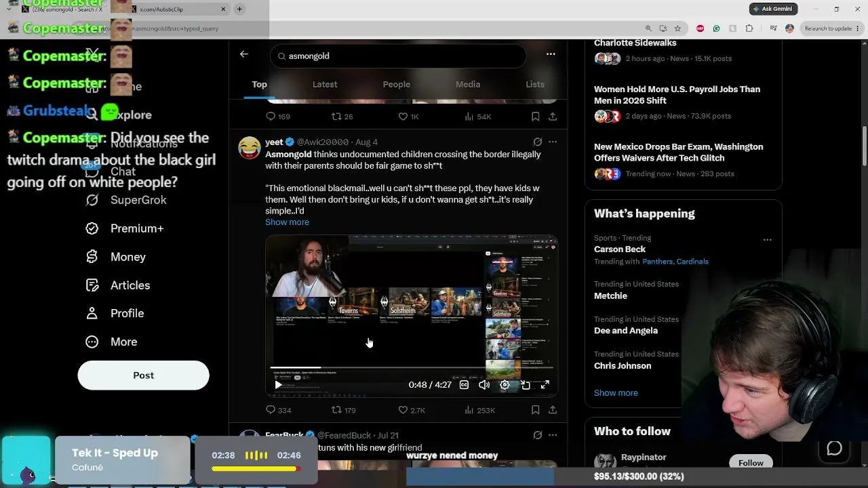Screen dimensions: 868x488
Task: Share the post with 54K views
Action: point(553,117)
